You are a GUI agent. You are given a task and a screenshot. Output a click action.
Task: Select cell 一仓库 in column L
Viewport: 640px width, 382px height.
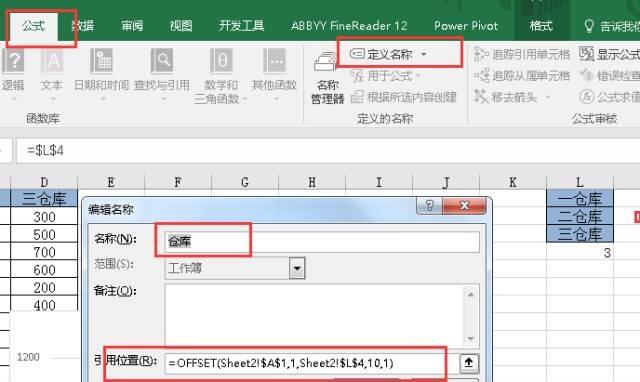point(580,198)
